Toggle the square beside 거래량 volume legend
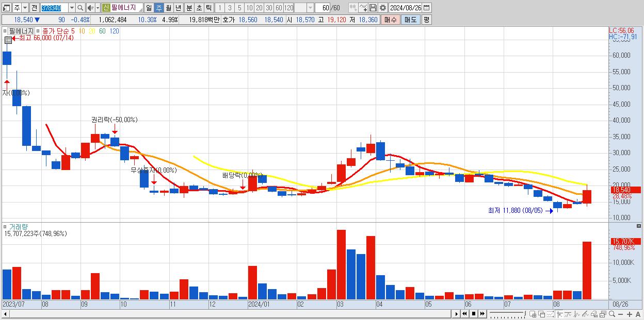This screenshot has height=320, width=644. click(5, 226)
